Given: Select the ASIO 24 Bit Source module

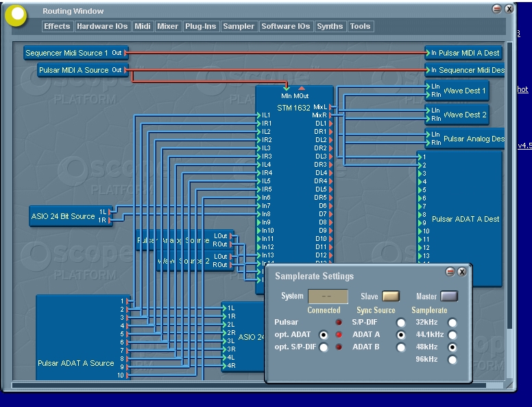Looking at the screenshot, I should [x=71, y=216].
